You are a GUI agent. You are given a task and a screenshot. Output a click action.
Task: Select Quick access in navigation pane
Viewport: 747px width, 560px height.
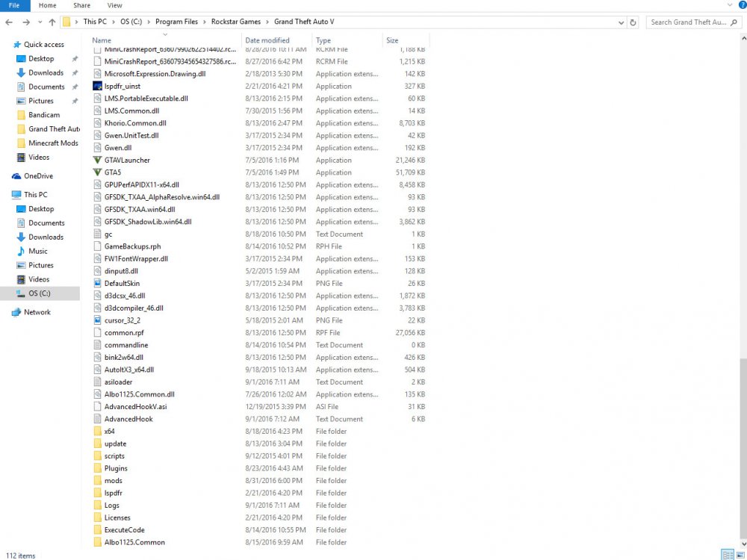44,44
